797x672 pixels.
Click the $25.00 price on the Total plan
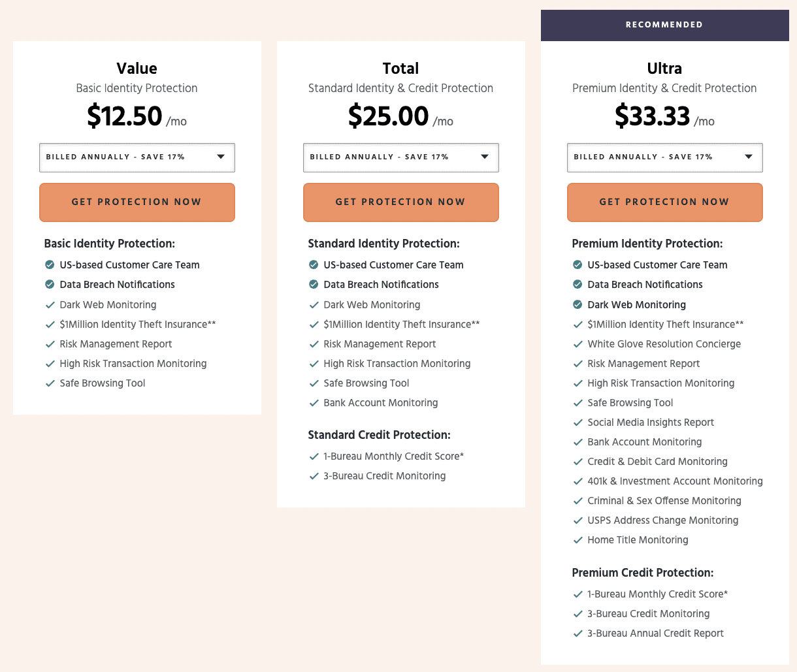pos(388,116)
